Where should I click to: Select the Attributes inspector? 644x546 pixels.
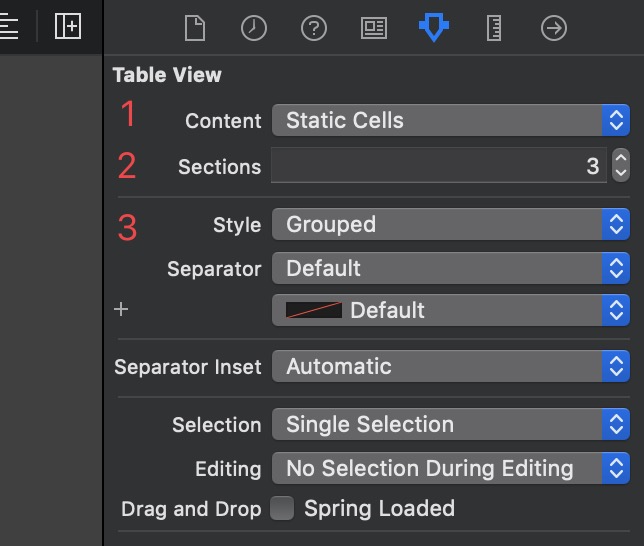(x=433, y=28)
